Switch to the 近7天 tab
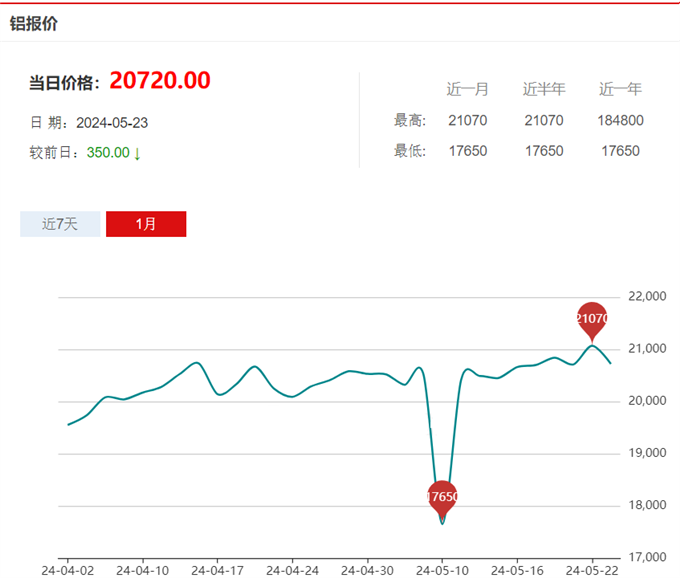The width and height of the screenshot is (680, 578). [x=60, y=224]
